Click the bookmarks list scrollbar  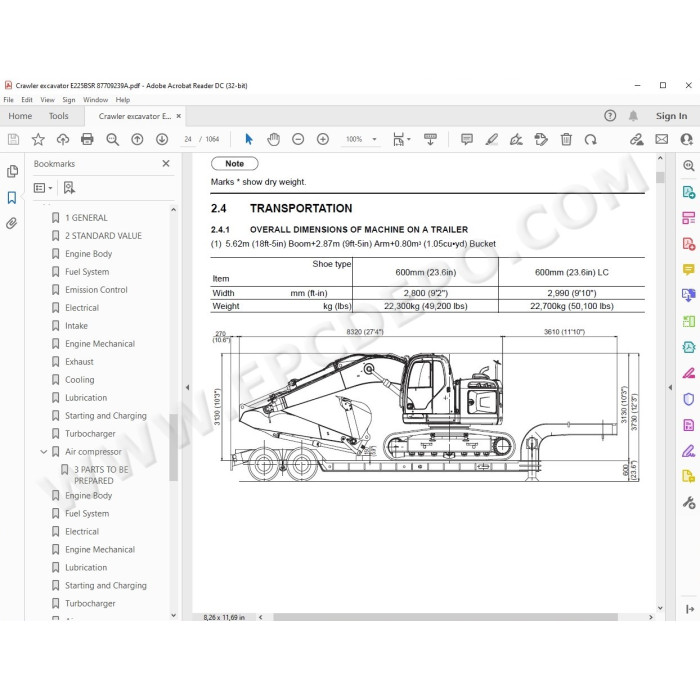click(x=173, y=448)
